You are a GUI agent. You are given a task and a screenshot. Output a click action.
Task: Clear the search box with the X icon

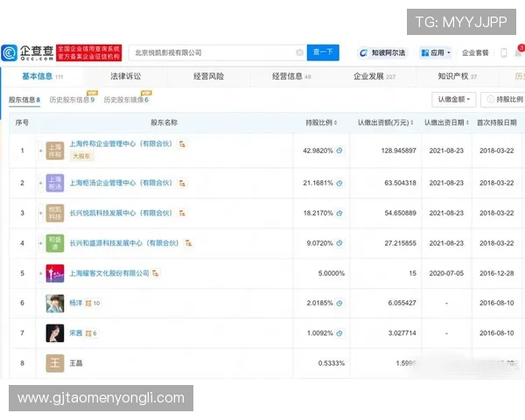299,52
